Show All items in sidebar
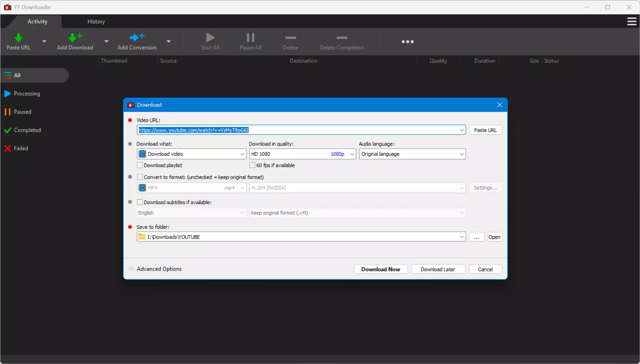The height and width of the screenshot is (364, 640). click(34, 75)
